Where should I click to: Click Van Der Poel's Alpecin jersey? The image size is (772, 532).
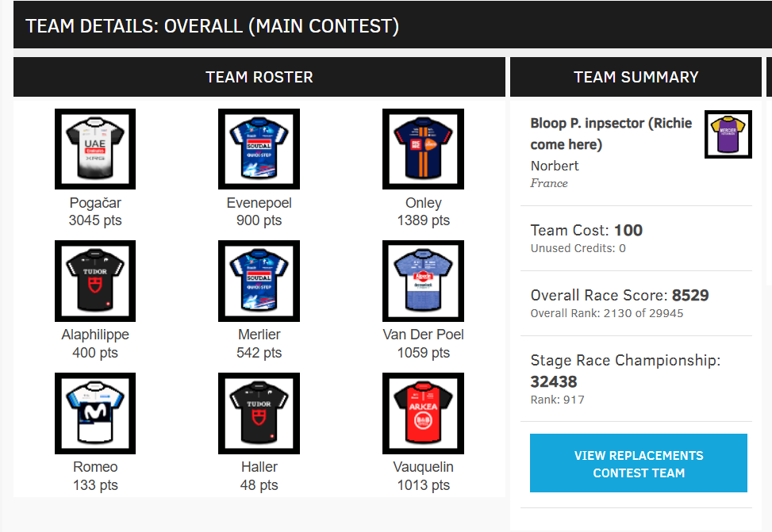(423, 281)
